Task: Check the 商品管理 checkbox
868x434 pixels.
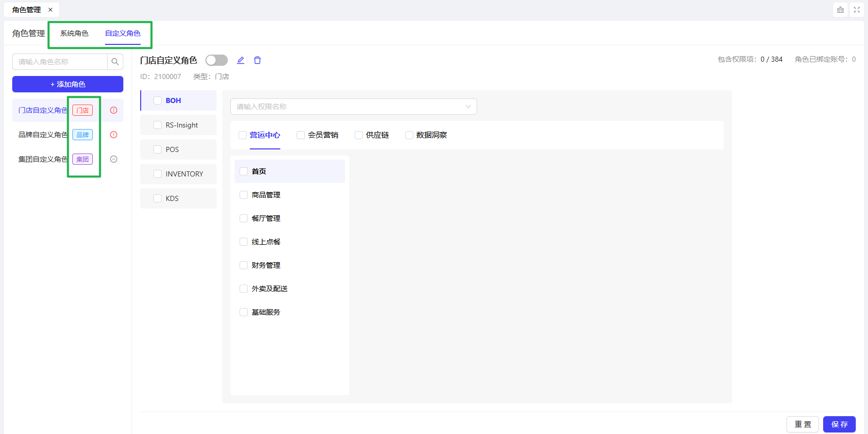Action: (244, 195)
